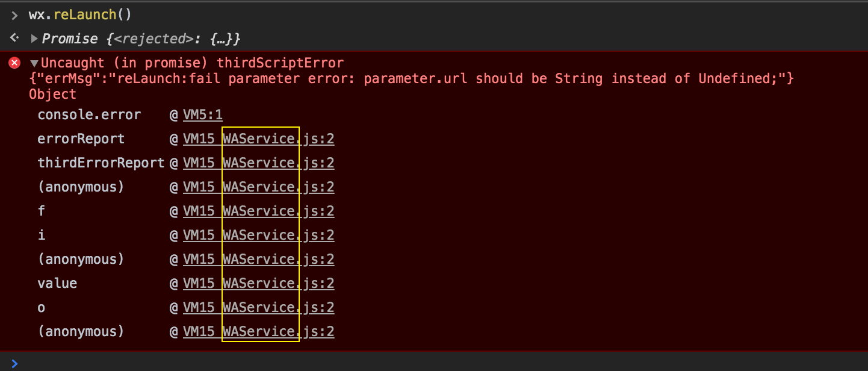Open the last (anonymous) frame link
868x371 pixels.
pyautogui.click(x=259, y=332)
